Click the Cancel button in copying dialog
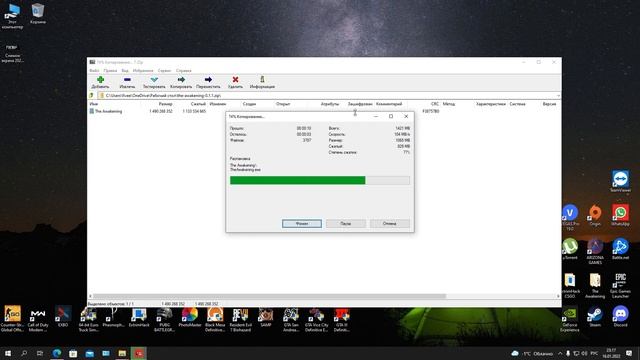 coord(389,224)
